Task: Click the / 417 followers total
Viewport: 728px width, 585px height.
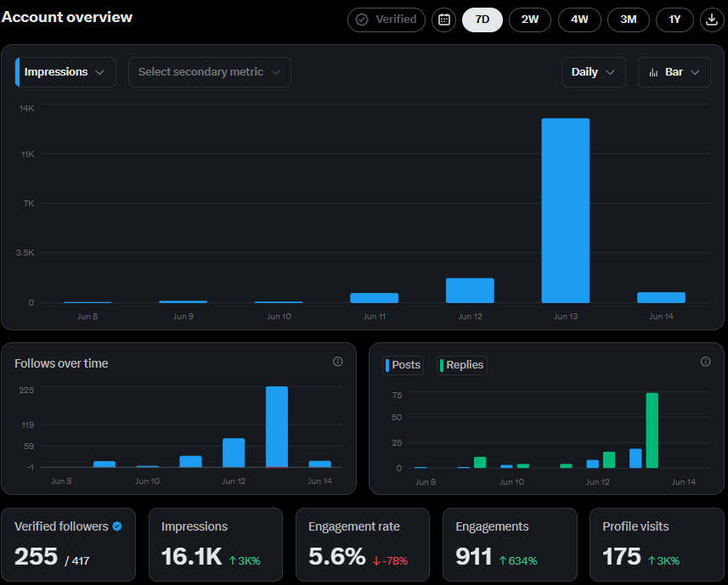Action: tap(77, 561)
